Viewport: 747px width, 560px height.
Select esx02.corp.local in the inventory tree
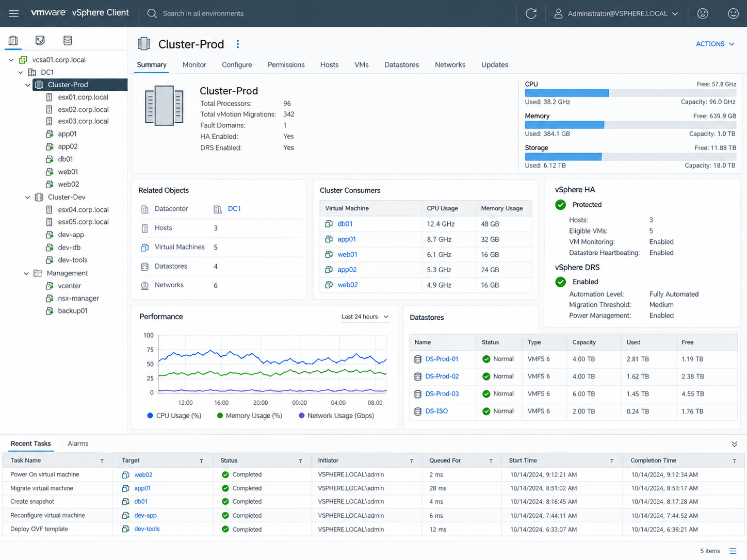83,109
